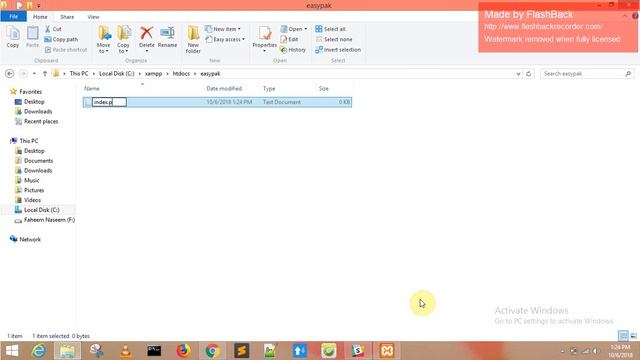Switch to the View ribbon tab

(93, 17)
